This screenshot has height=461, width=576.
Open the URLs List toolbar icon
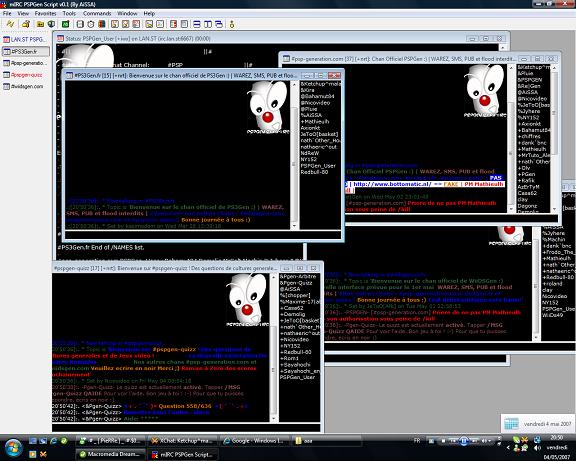coord(184,24)
